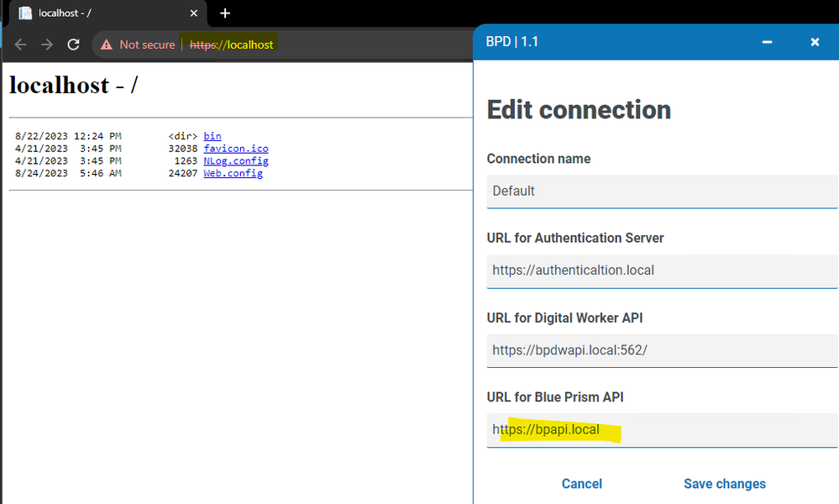Reload the localhost page
Viewport: 839px width, 504px height.
pyautogui.click(x=73, y=45)
